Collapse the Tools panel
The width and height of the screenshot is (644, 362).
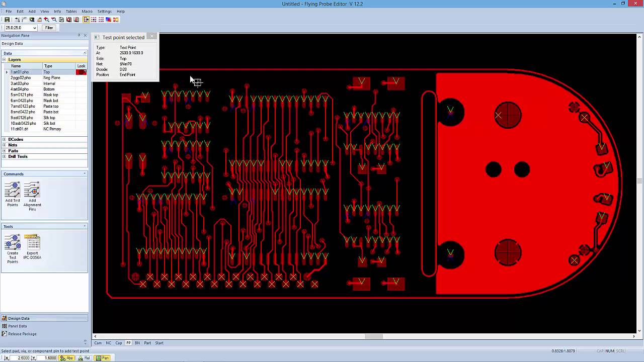[x=85, y=226]
